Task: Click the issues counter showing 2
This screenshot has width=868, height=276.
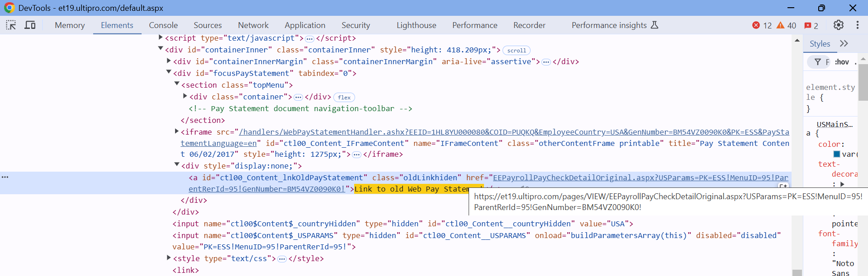Action: coord(811,25)
